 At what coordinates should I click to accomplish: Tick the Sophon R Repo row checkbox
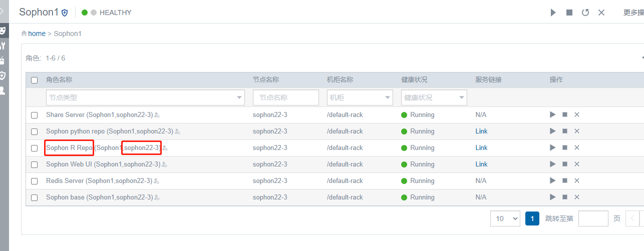(34, 148)
